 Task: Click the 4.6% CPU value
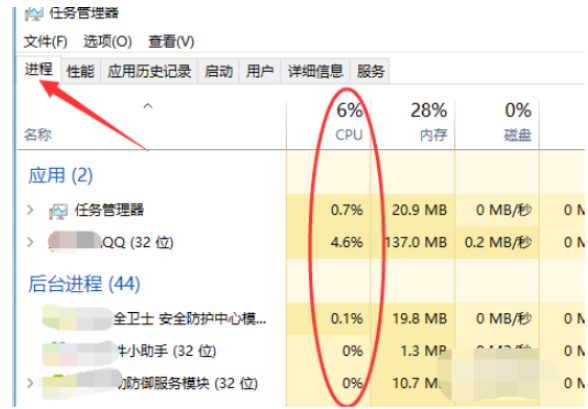tap(347, 243)
